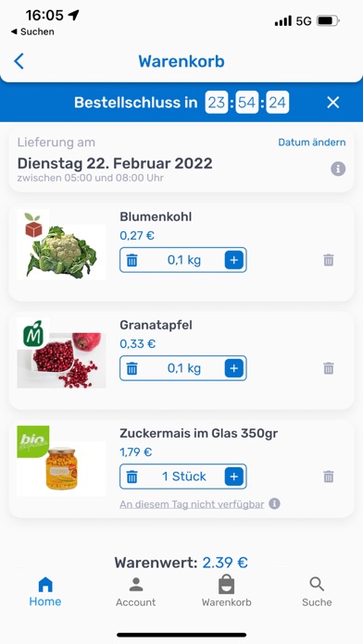Select the Warenkorb tab in bottom bar
The image size is (363, 644).
pos(226,592)
